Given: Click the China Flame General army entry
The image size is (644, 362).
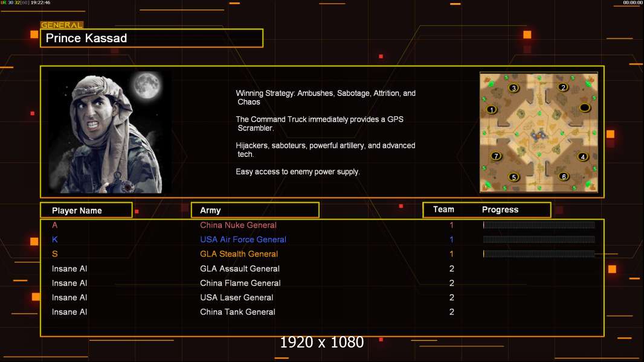Looking at the screenshot, I should 240,283.
